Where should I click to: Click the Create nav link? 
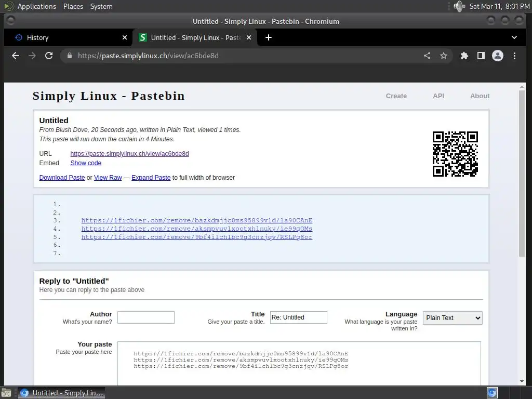click(x=396, y=96)
